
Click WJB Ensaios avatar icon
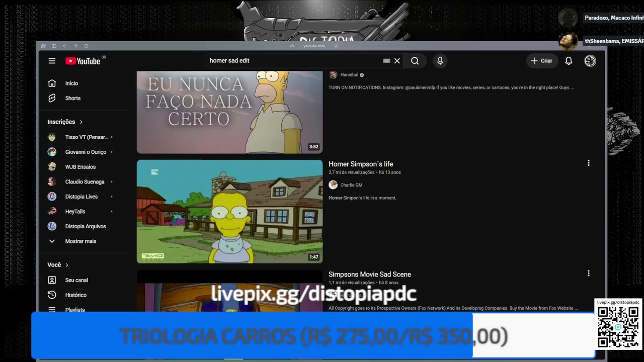pos(52,167)
